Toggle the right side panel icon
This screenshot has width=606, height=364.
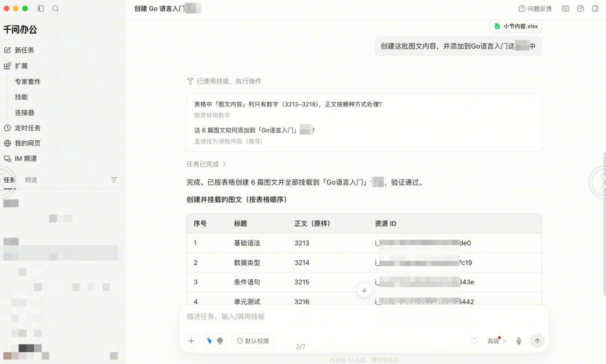595,8
